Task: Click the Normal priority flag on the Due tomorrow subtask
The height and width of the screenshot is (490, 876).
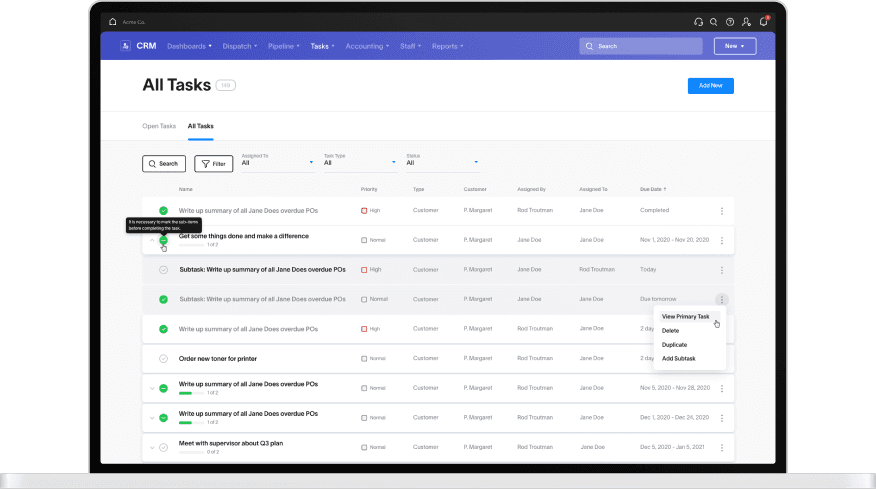Action: (364, 299)
